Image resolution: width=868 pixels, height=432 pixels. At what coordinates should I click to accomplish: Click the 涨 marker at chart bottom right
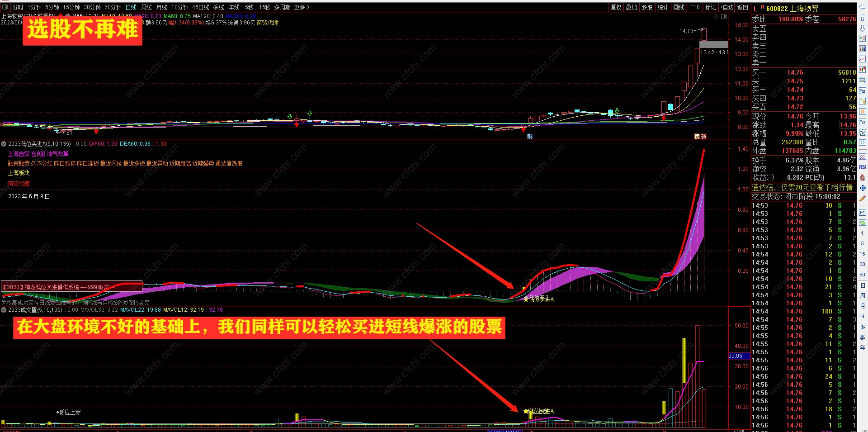click(703, 136)
